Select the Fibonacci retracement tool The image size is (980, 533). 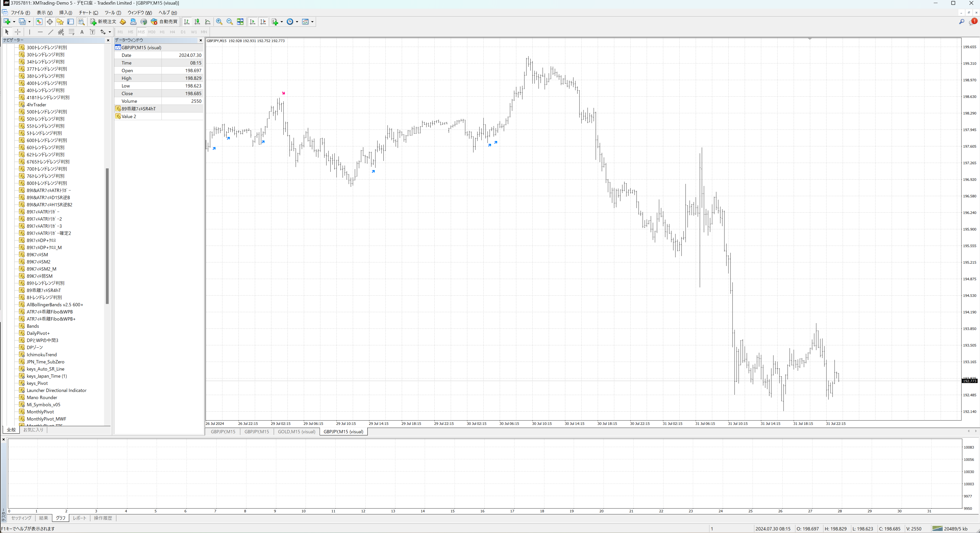(71, 32)
